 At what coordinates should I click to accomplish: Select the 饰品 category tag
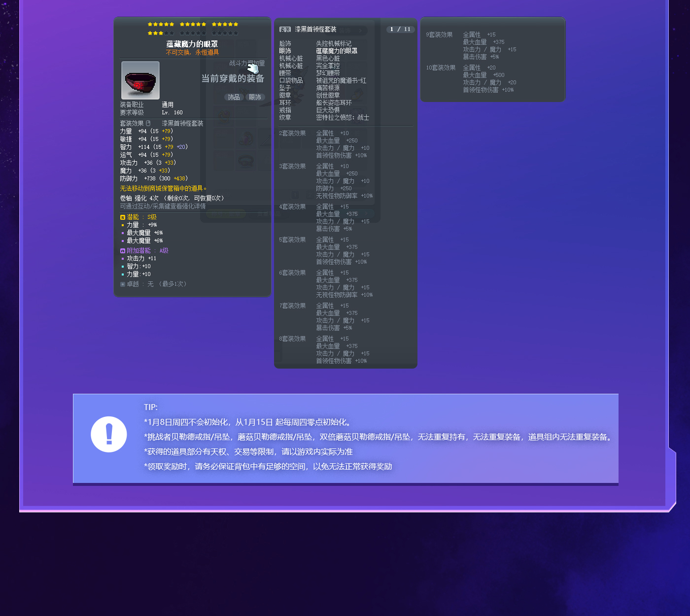234,97
